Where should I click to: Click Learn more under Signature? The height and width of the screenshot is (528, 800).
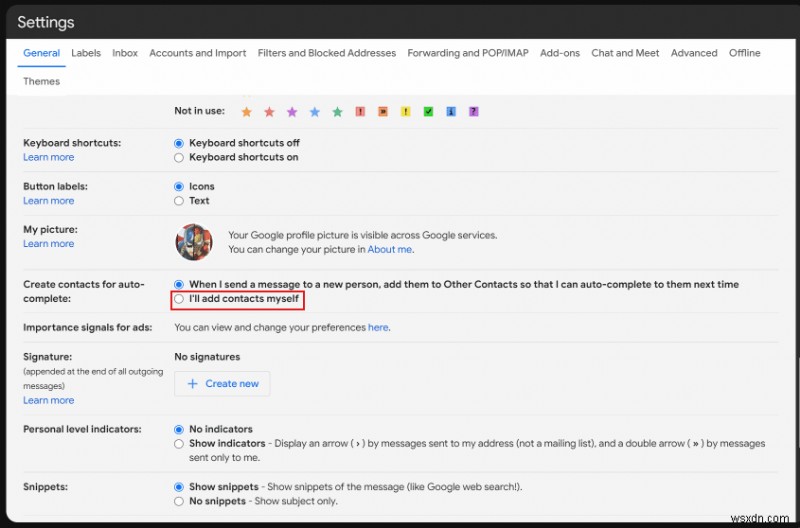pos(48,400)
